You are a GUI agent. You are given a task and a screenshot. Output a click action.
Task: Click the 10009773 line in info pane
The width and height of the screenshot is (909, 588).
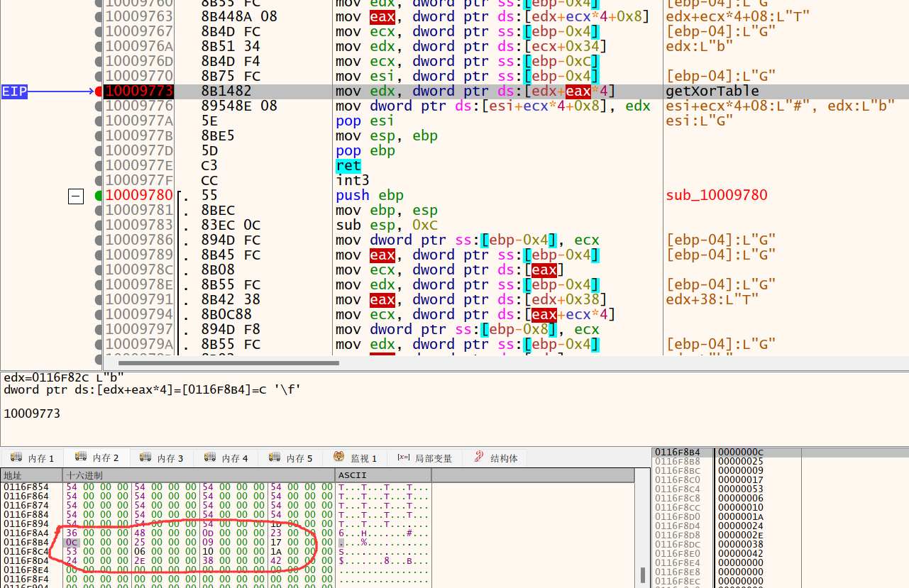click(x=32, y=413)
